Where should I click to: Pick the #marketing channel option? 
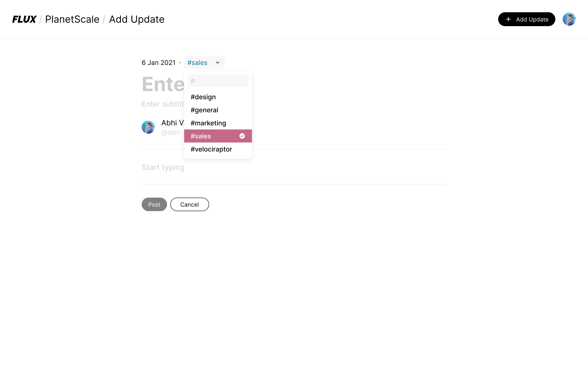coord(208,123)
